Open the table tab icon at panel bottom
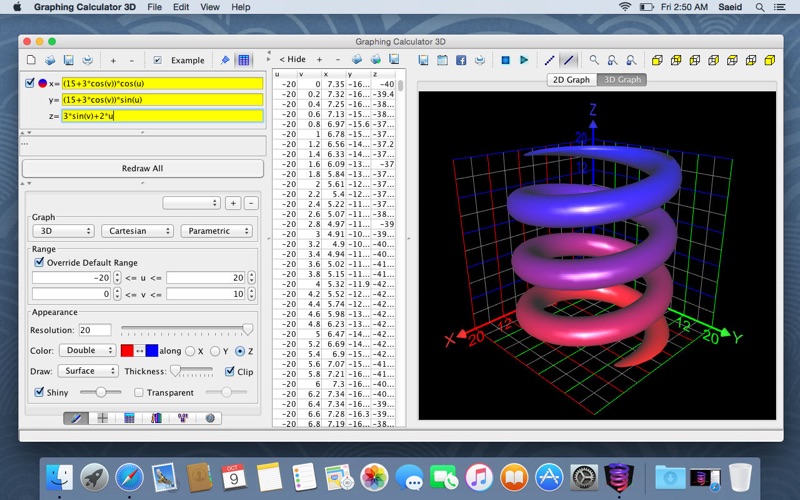Image resolution: width=800 pixels, height=500 pixels. point(129,418)
